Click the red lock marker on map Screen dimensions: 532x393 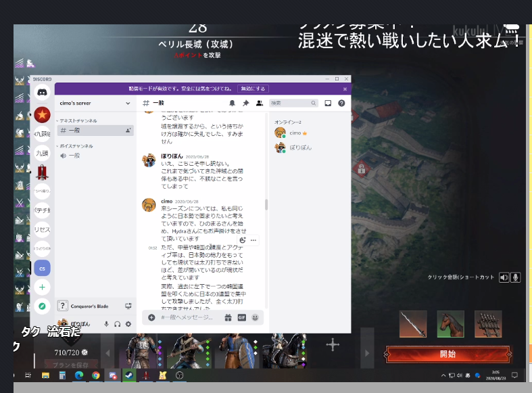(x=362, y=168)
